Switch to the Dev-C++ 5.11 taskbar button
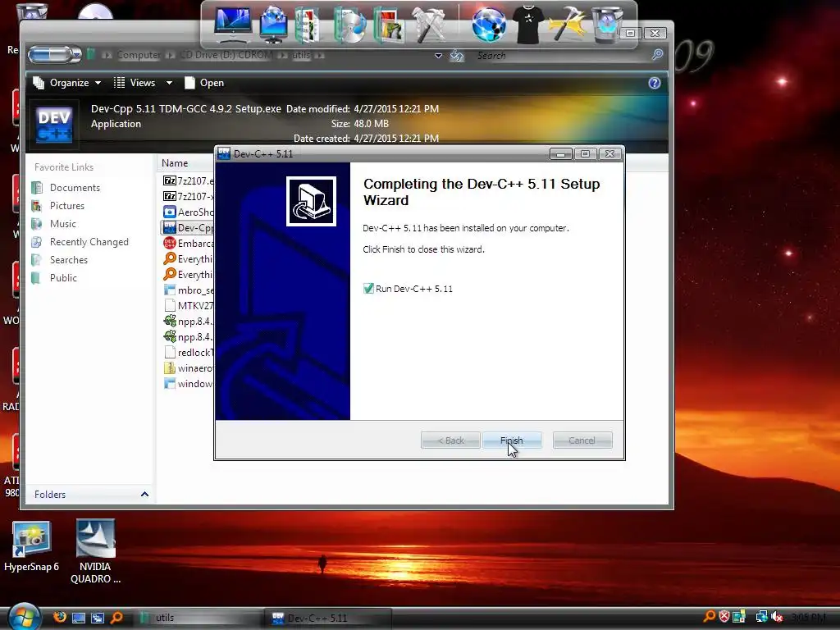 click(x=328, y=618)
